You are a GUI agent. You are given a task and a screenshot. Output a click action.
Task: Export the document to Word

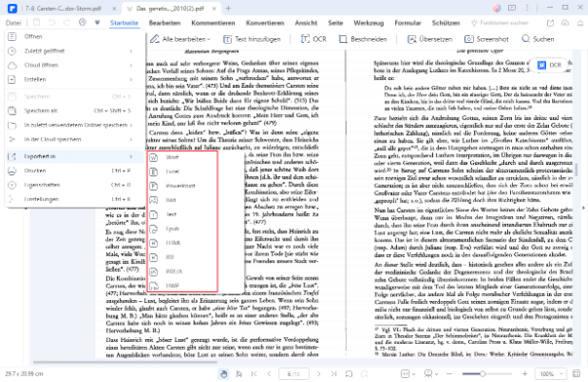pos(183,157)
